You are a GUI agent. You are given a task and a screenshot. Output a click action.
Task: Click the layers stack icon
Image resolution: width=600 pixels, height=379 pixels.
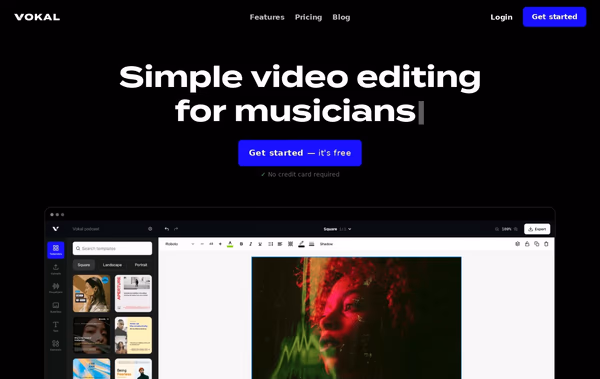(517, 244)
